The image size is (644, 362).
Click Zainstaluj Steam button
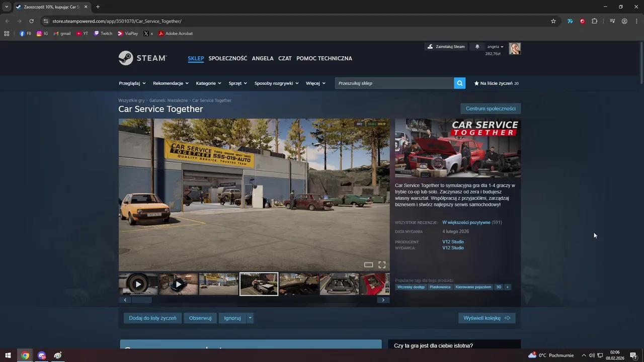(446, 47)
